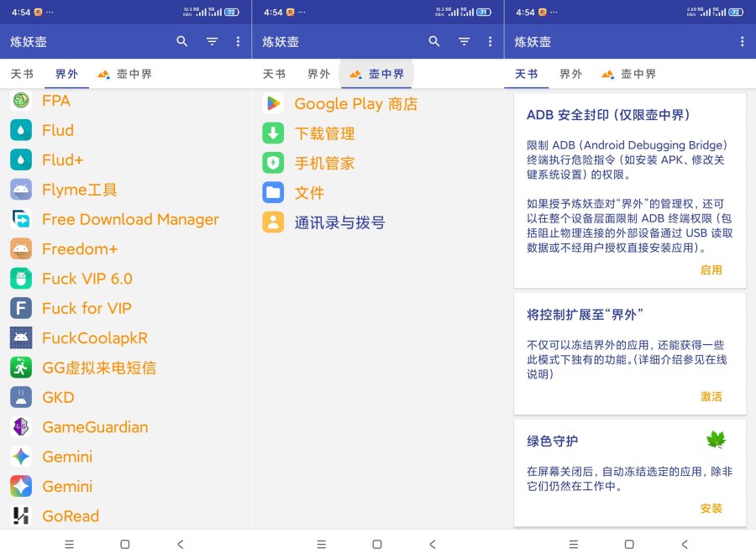Viewport: 756px width, 559px height.
Task: Open search in the left screen toolbar
Action: click(181, 41)
